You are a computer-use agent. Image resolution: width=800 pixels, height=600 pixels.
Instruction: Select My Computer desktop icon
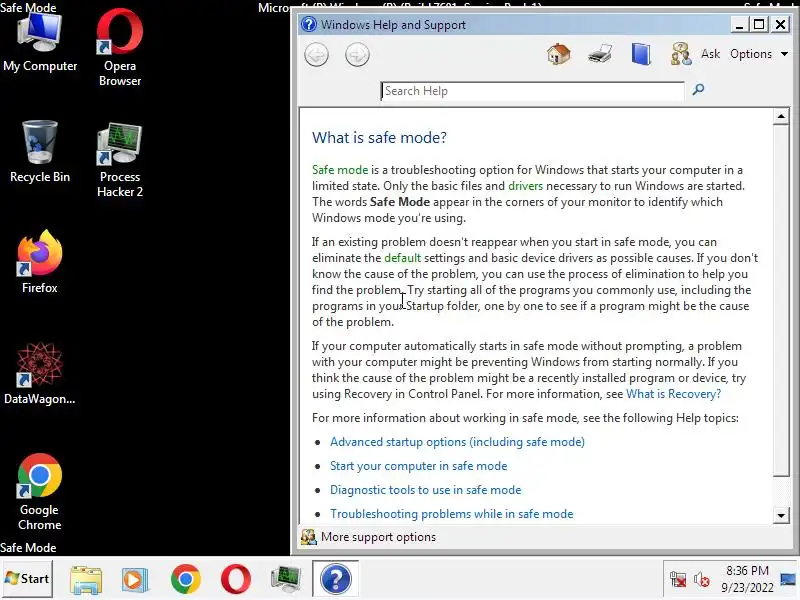pyautogui.click(x=40, y=41)
